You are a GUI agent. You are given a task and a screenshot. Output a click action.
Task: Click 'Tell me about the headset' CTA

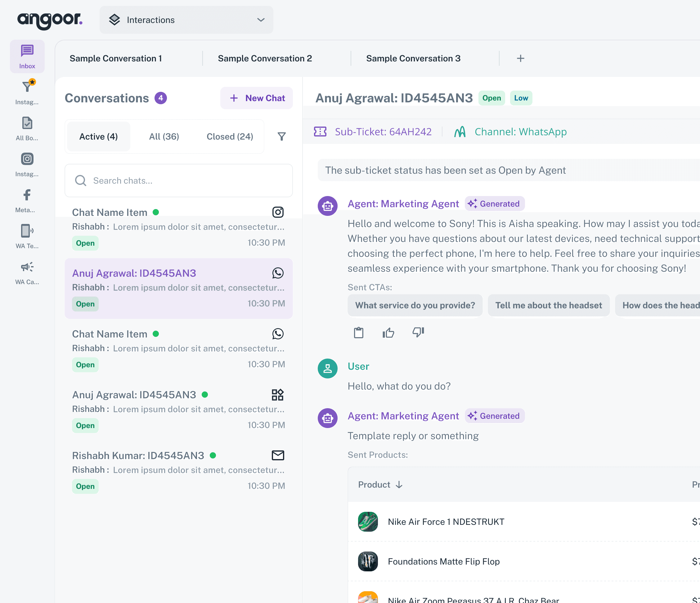pyautogui.click(x=548, y=306)
